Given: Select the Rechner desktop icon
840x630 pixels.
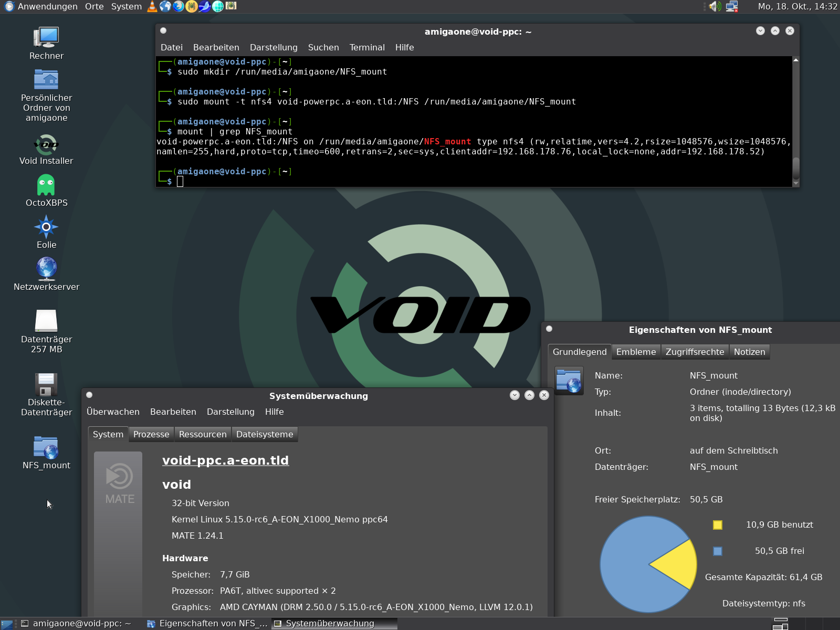Looking at the screenshot, I should [46, 44].
